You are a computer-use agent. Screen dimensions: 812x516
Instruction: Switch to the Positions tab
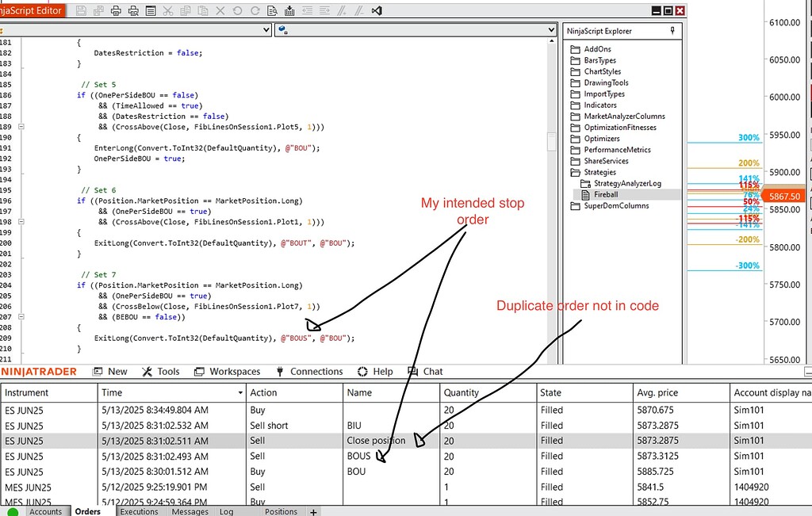click(281, 511)
